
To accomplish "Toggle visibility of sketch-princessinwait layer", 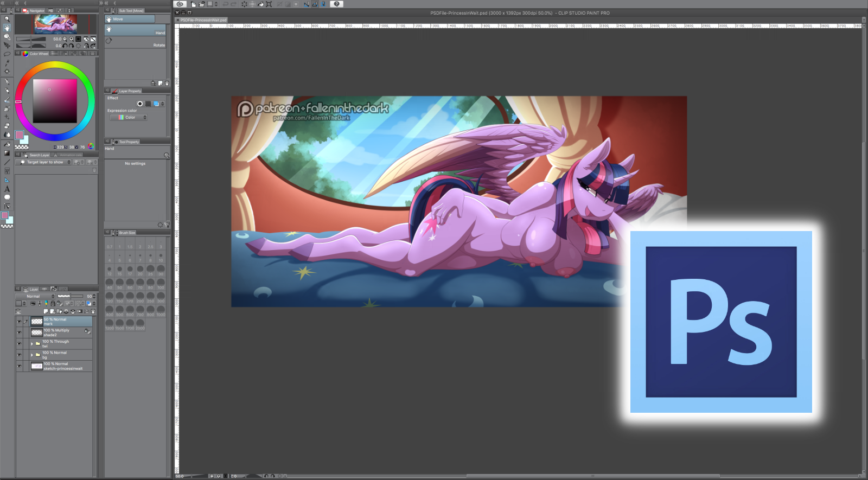I will [x=19, y=366].
